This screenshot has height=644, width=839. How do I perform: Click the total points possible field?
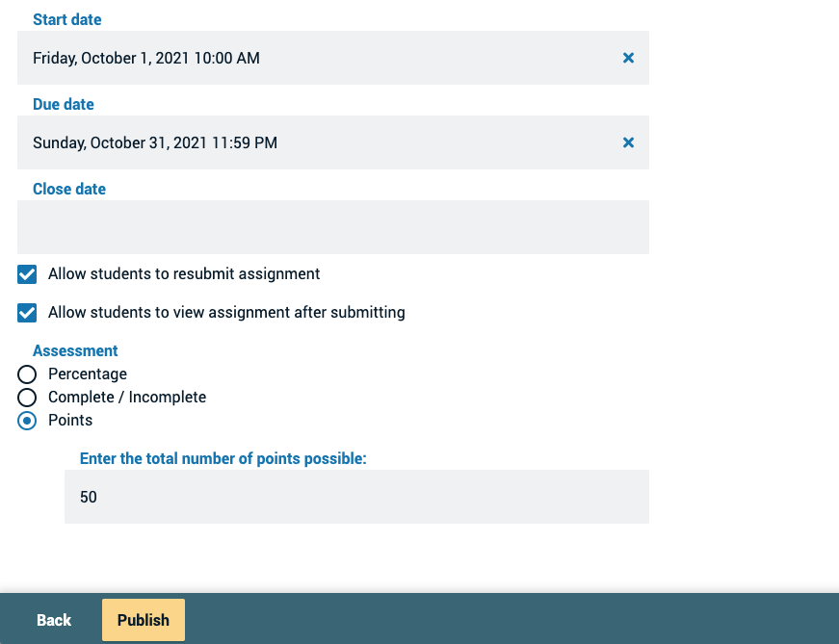(356, 497)
